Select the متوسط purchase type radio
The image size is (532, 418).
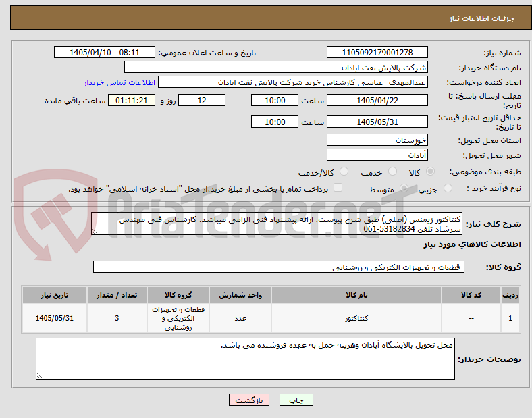tap(404, 188)
